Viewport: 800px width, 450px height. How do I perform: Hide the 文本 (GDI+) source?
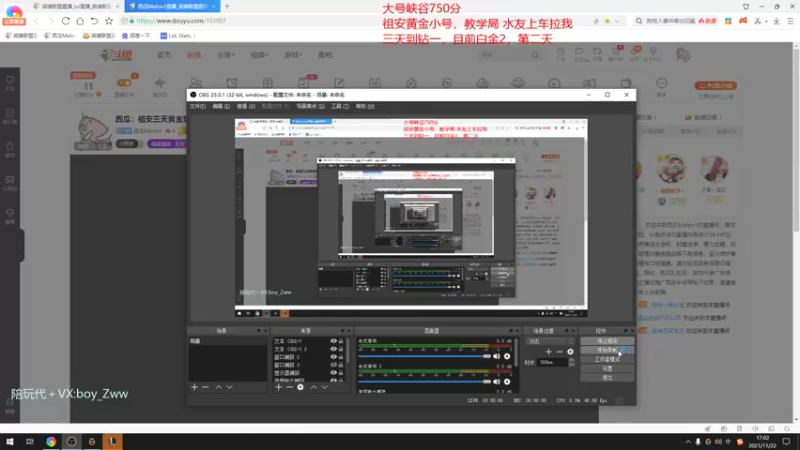click(x=333, y=341)
